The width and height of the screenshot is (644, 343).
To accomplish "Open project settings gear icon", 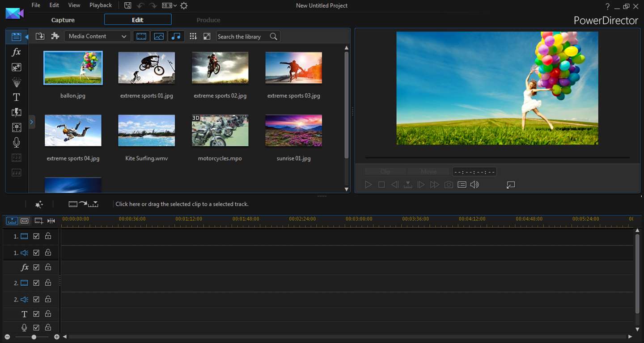I will point(184,5).
